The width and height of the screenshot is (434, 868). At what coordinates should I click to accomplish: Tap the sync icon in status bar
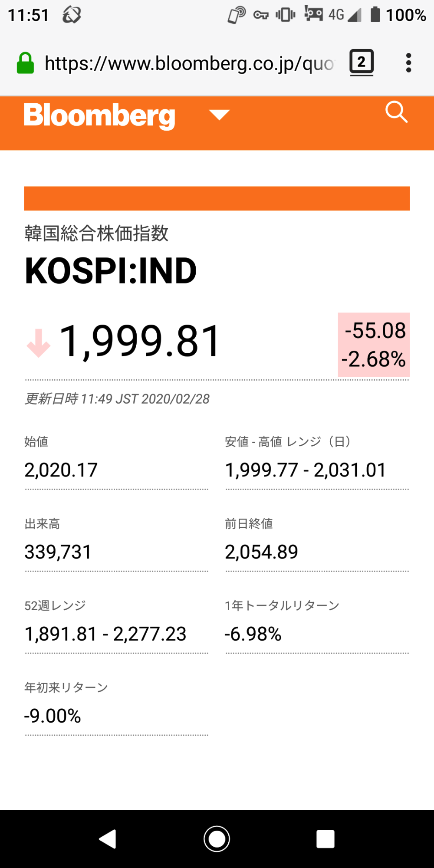coord(72,15)
